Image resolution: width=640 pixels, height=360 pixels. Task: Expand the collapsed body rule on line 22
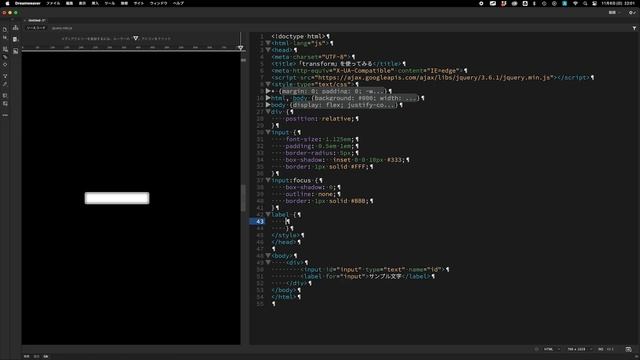(268, 105)
